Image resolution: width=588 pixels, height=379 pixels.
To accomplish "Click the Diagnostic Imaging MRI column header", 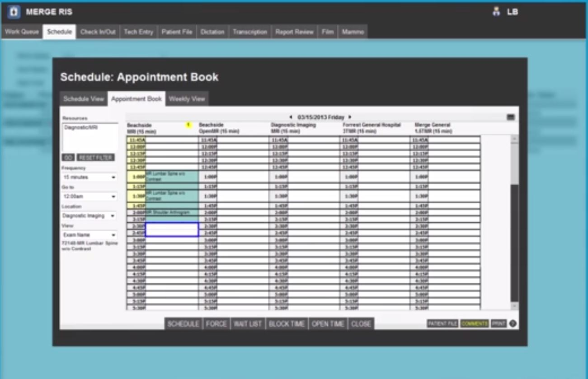I will pos(293,128).
